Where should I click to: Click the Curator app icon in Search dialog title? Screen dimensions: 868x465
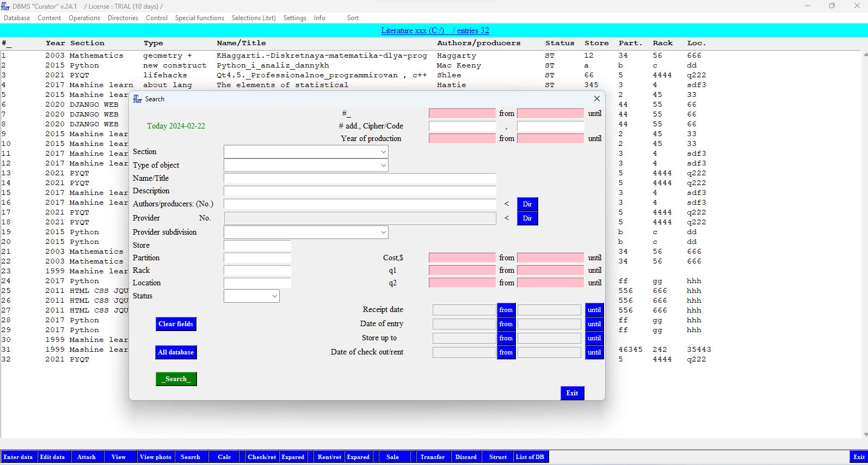[138, 99]
